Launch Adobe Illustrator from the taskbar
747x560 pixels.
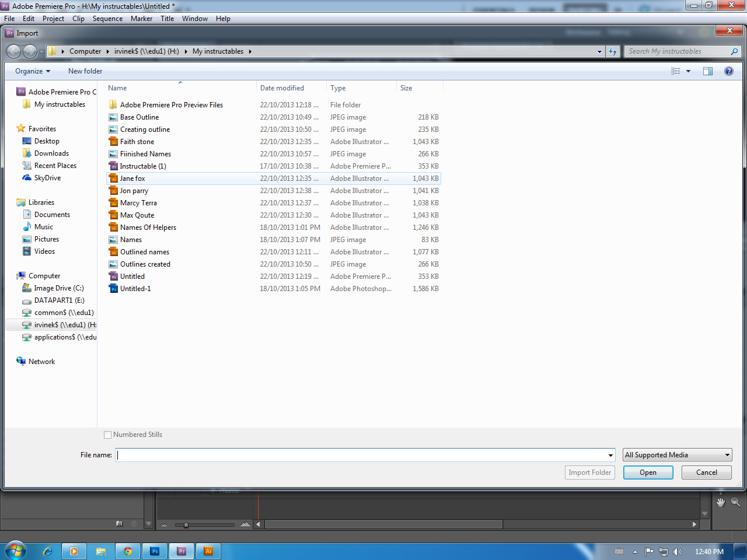coord(208,550)
